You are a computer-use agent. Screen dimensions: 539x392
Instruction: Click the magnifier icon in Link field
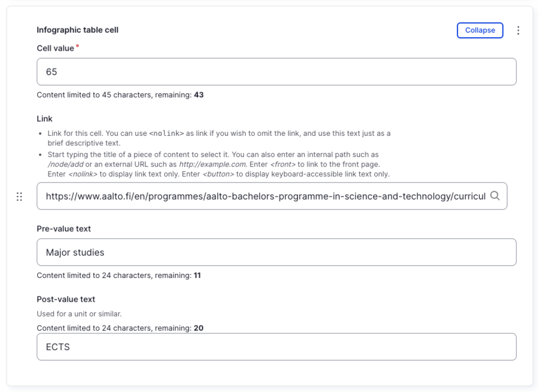click(x=495, y=196)
